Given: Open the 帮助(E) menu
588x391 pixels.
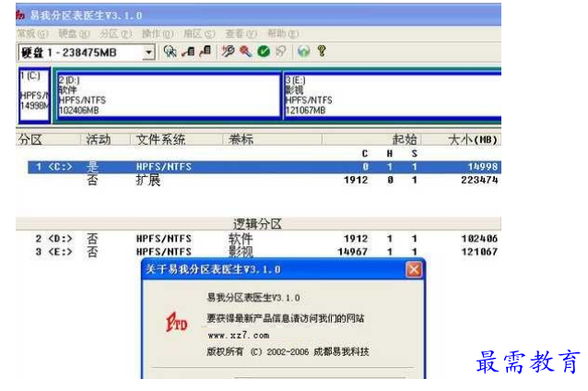Looking at the screenshot, I should coord(283,34).
